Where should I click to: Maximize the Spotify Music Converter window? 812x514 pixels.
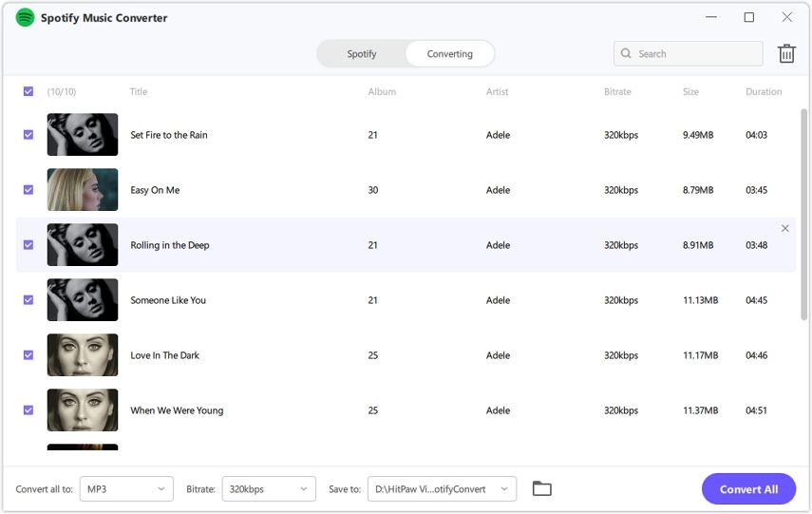point(748,17)
